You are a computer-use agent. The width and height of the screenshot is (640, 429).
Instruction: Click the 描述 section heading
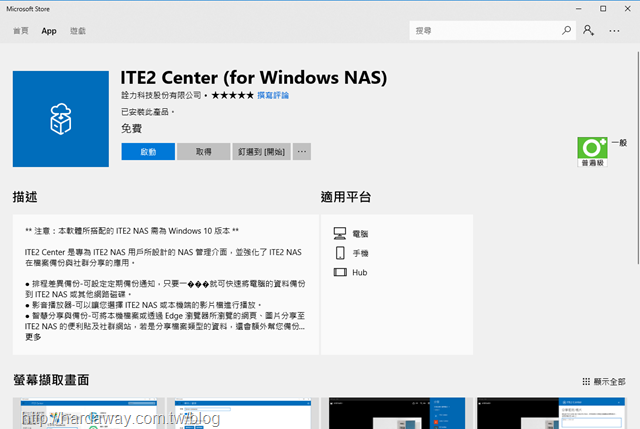tap(25, 197)
